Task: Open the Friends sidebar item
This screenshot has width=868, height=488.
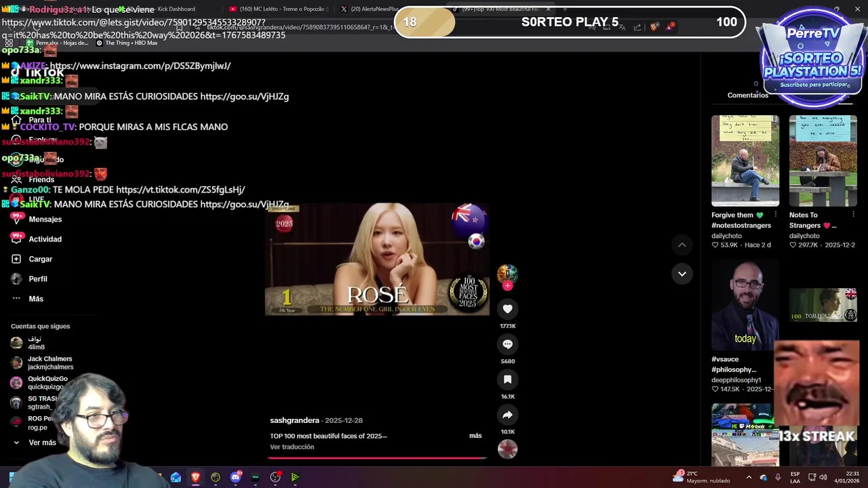Action: (x=33, y=180)
